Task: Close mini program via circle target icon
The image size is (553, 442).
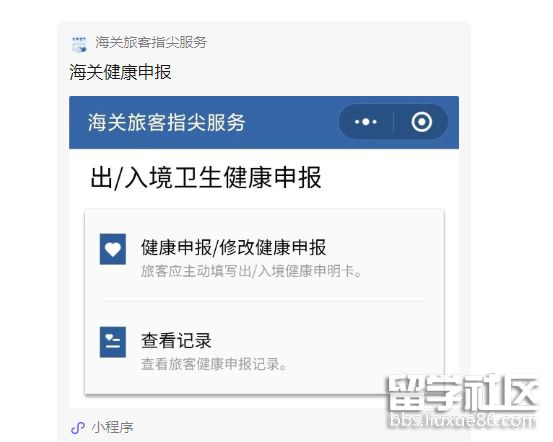Action: pyautogui.click(x=421, y=122)
